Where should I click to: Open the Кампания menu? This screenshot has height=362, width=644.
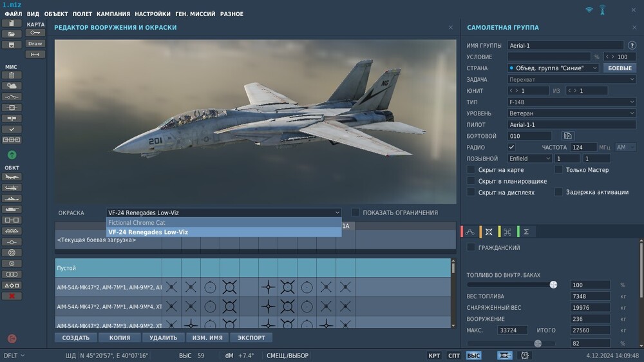pos(113,14)
